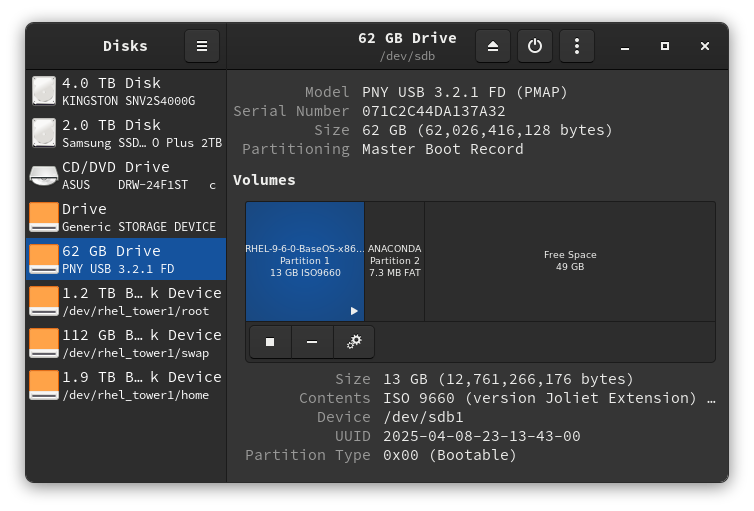Click the rhel_tower1/home device icon
This screenshot has height=511, width=754.
pyautogui.click(x=44, y=385)
